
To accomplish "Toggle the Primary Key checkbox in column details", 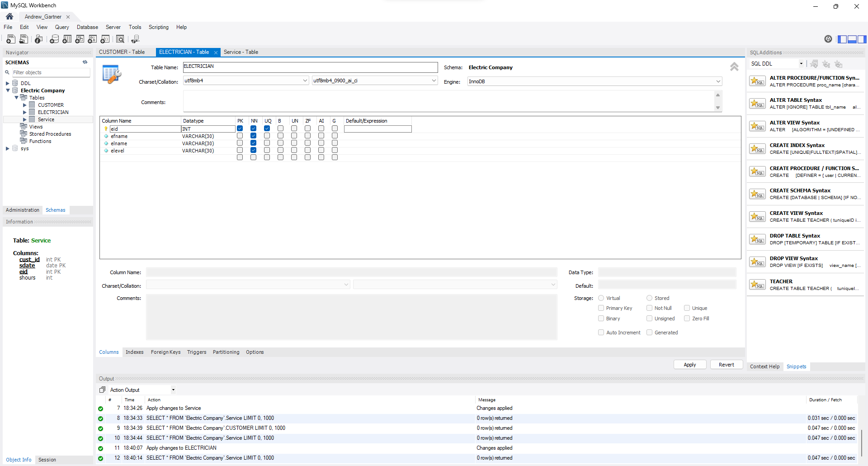I will pos(601,308).
